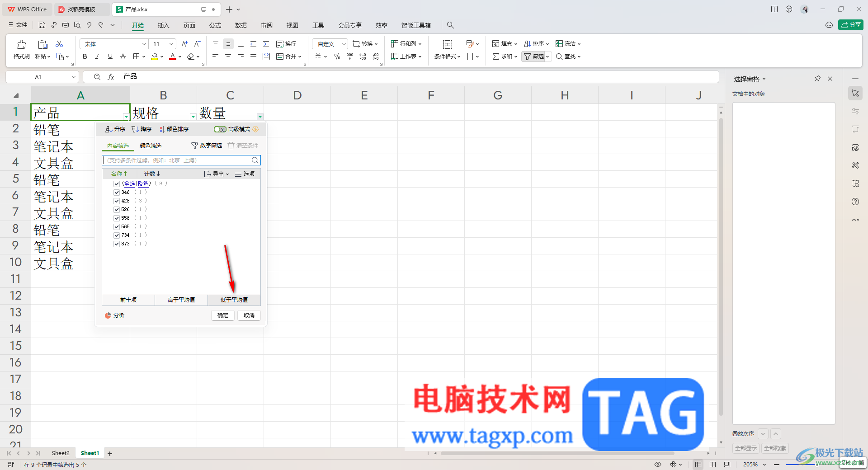This screenshot has height=470, width=868.
Task: Click the search magnifier in filter search box
Action: tap(255, 160)
